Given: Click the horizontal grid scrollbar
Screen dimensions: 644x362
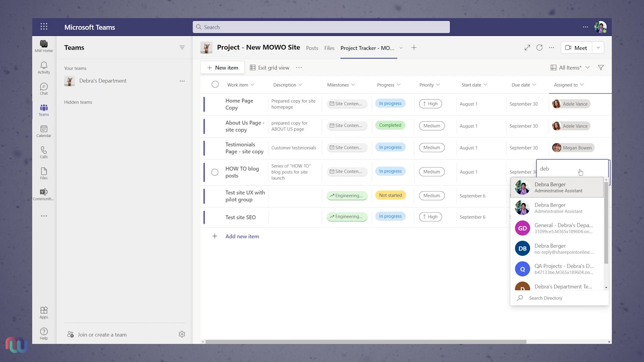Looking at the screenshot, I should coord(366,342).
